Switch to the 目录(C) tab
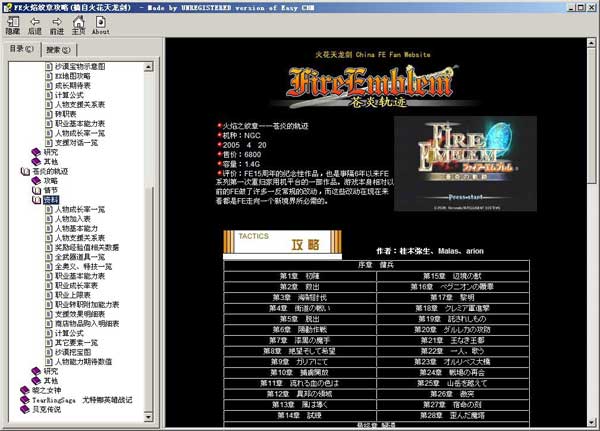The width and height of the screenshot is (600, 431). pos(22,49)
